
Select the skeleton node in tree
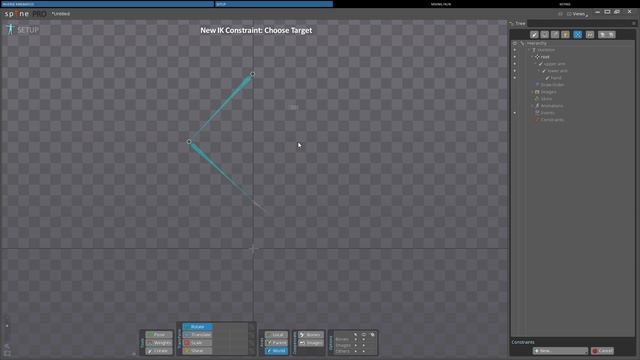coord(546,50)
